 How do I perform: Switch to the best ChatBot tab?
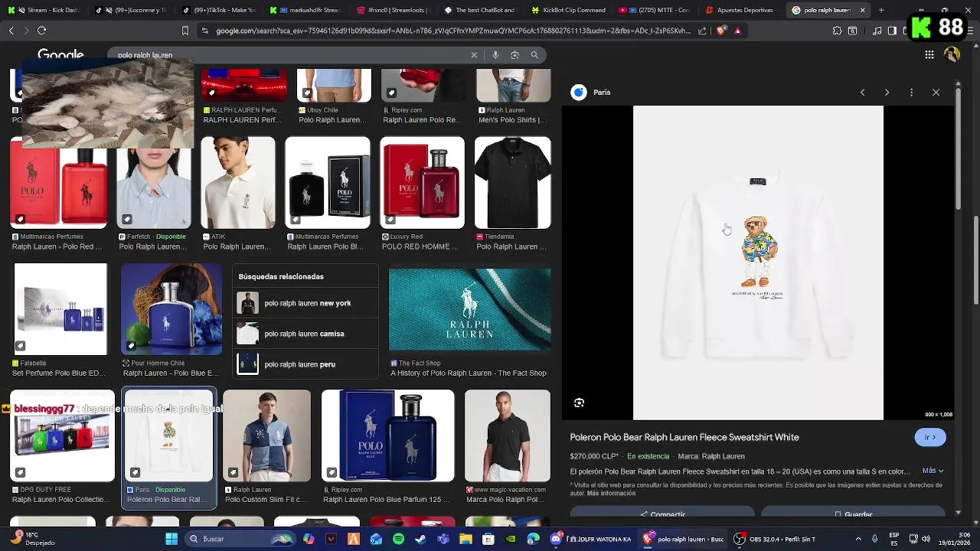[482, 11]
